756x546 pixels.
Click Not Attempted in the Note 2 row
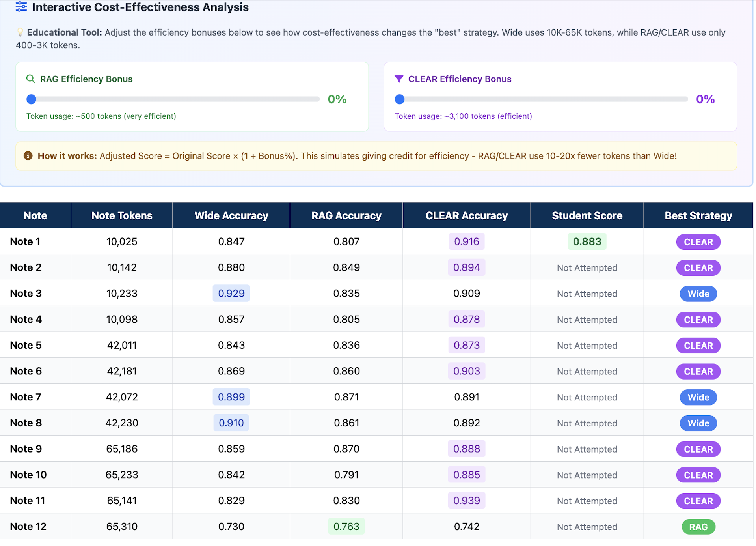pyautogui.click(x=587, y=268)
